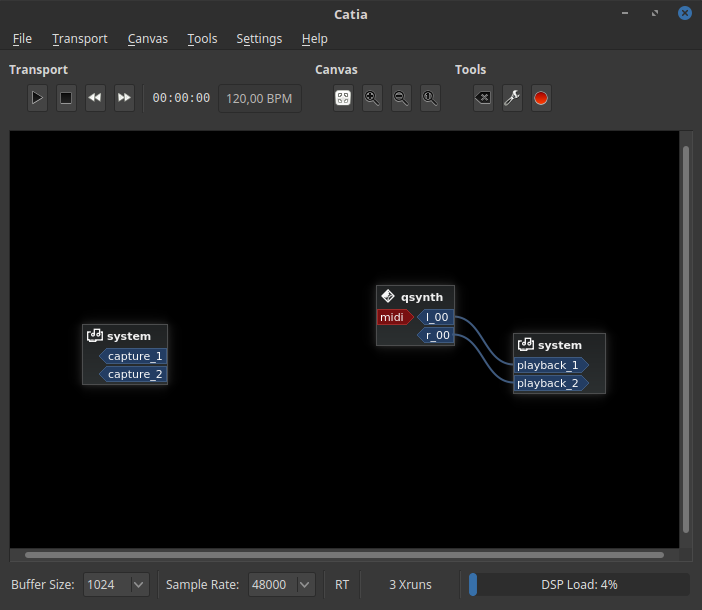
Task: Reset canvas zoom to 100%
Action: 430,98
